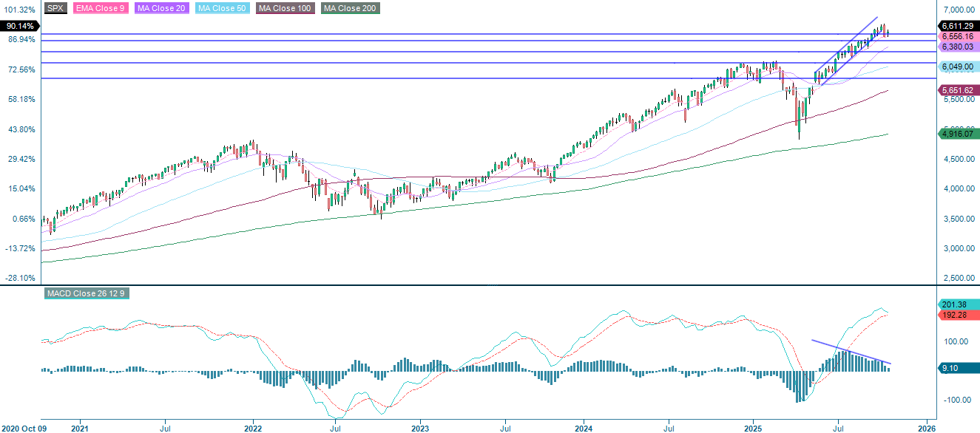Select the 9.10 histogram value label
Viewport: 980px width, 433px height.
[956, 368]
